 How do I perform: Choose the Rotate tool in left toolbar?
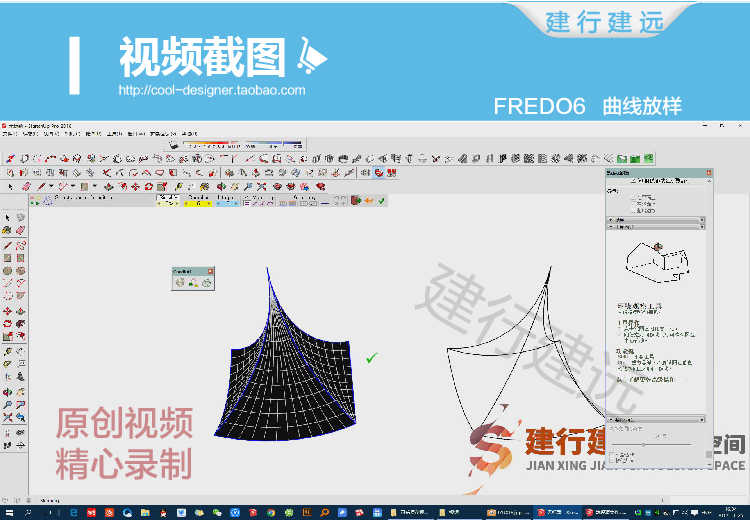[x=7, y=324]
